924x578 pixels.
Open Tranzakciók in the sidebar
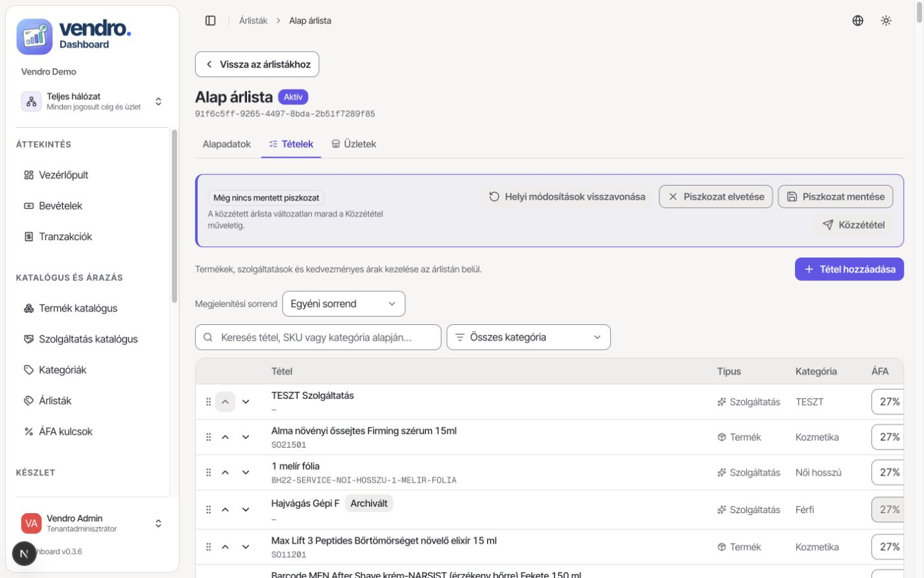[x=92, y=237]
